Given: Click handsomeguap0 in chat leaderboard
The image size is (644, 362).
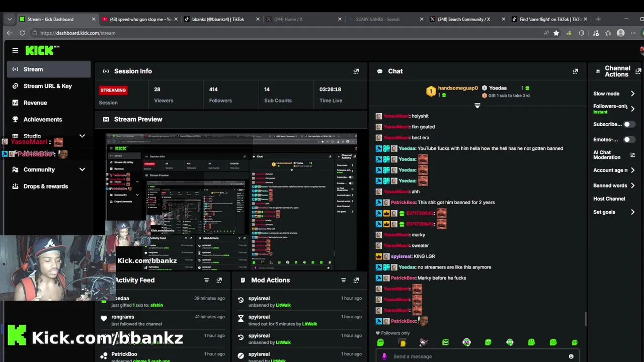Looking at the screenshot, I should (457, 88).
